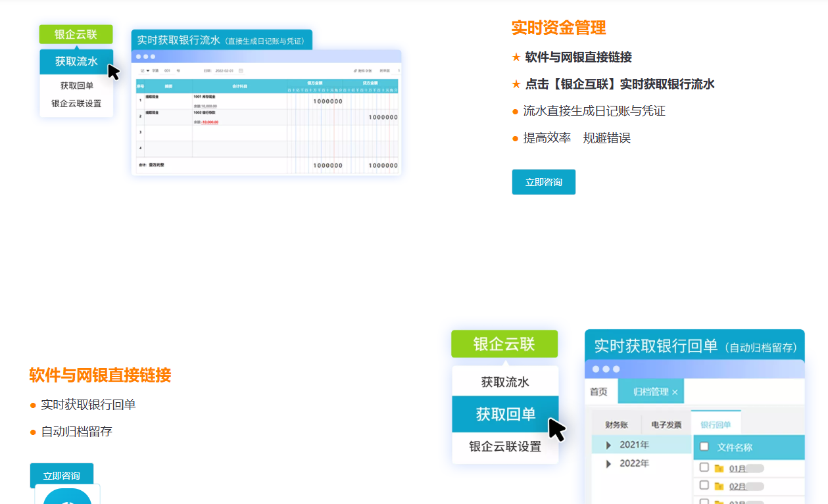Toggle select-all checkbox beside 文件名称
This screenshot has height=504, width=828.
click(704, 447)
